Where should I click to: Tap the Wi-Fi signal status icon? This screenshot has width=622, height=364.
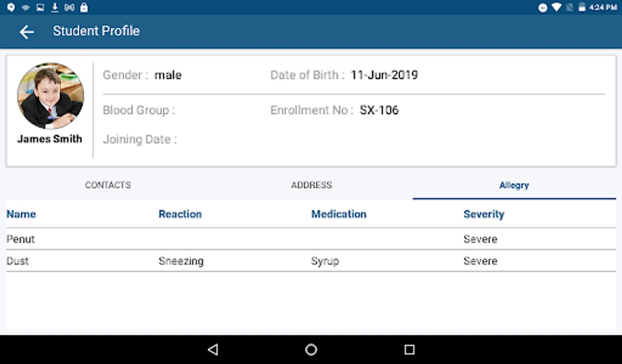click(557, 7)
